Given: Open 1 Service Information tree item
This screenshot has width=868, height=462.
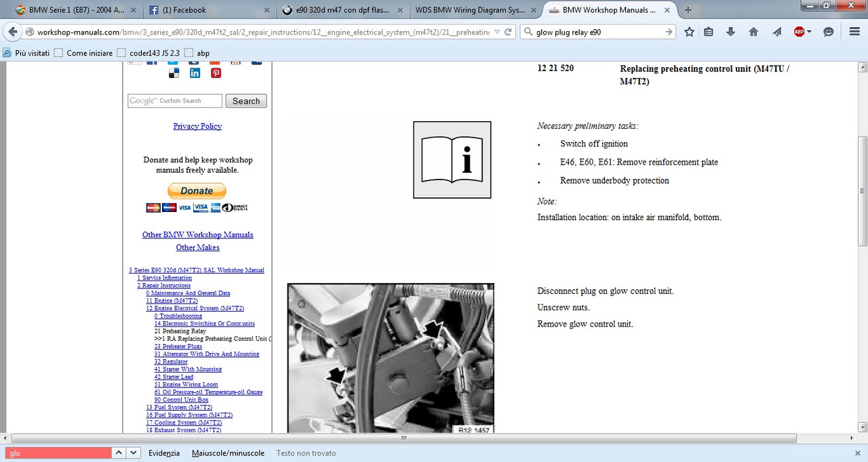Looking at the screenshot, I should click(x=164, y=278).
